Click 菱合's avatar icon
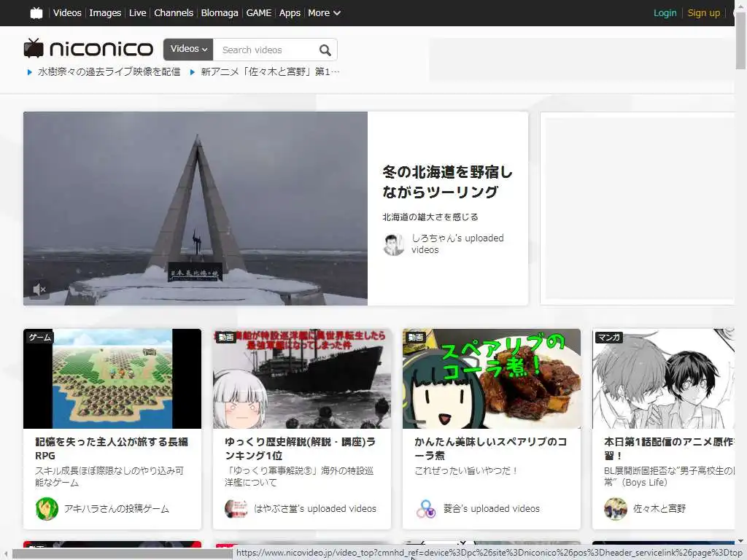Screen dimensions: 747x560 [426, 508]
